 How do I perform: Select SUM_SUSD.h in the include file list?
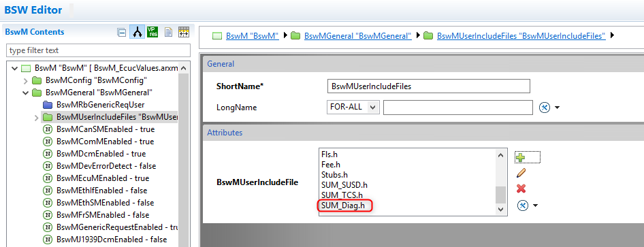point(344,184)
